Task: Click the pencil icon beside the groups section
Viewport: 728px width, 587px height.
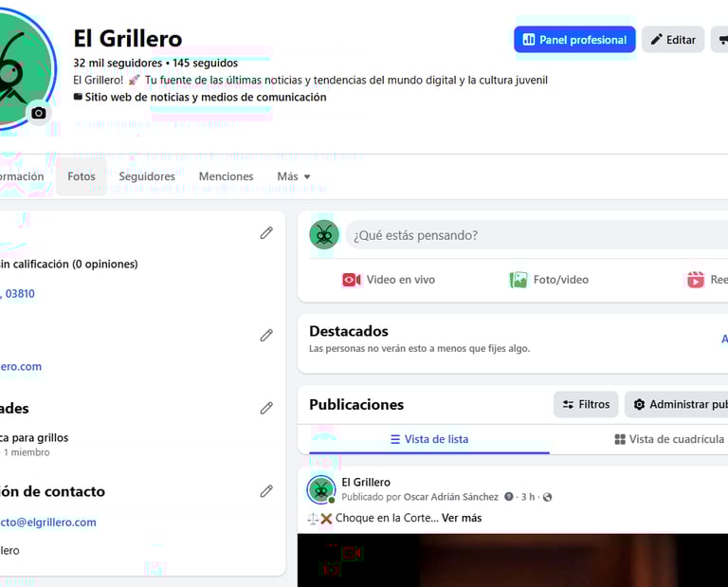Action: pyautogui.click(x=266, y=408)
